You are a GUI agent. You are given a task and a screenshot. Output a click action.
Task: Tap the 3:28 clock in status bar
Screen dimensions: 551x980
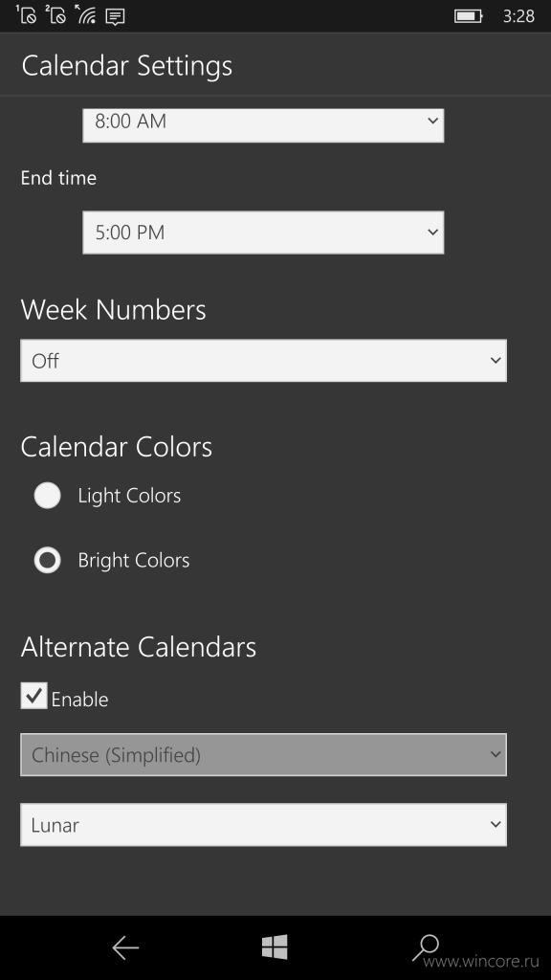pyautogui.click(x=518, y=15)
